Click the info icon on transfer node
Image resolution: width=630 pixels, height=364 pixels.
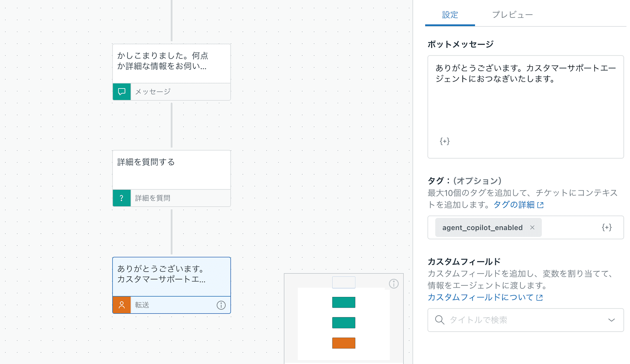pyautogui.click(x=221, y=304)
